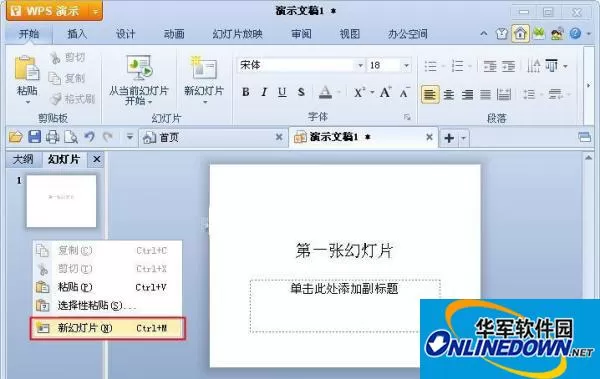The image size is (600, 379).
Task: Toggle Italic formatting
Action: tap(264, 92)
